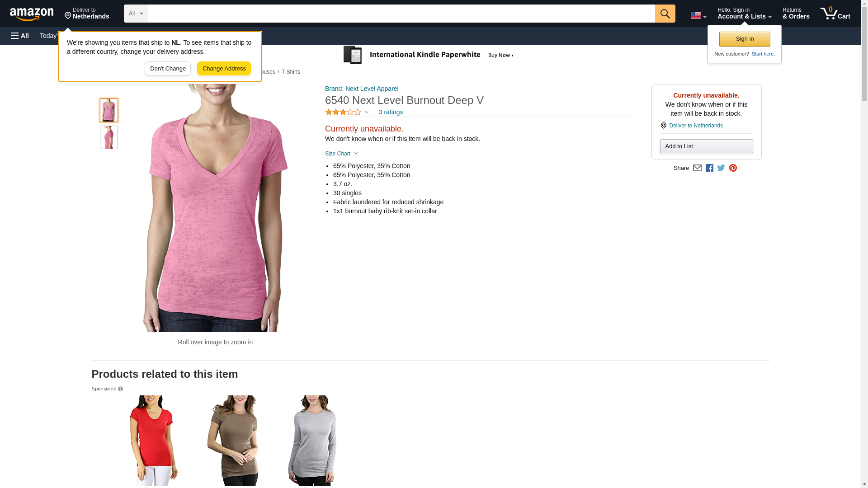Open the shopping cart icon

835,13
